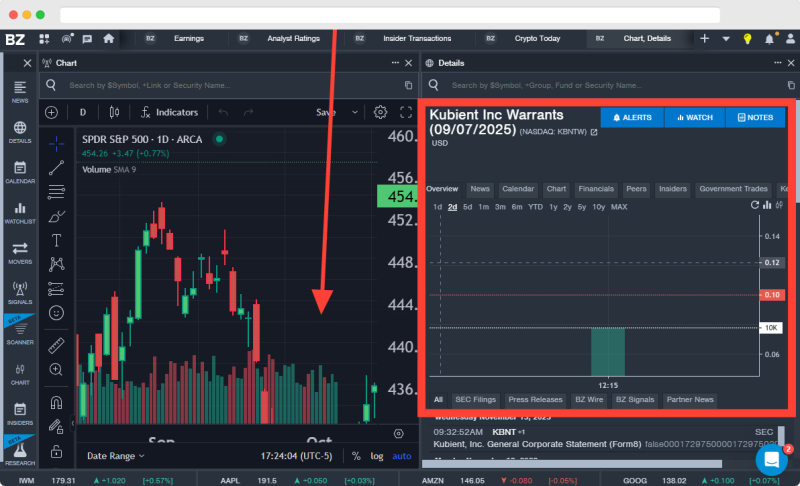Open the Indicators menu
The height and width of the screenshot is (486, 800).
click(169, 112)
